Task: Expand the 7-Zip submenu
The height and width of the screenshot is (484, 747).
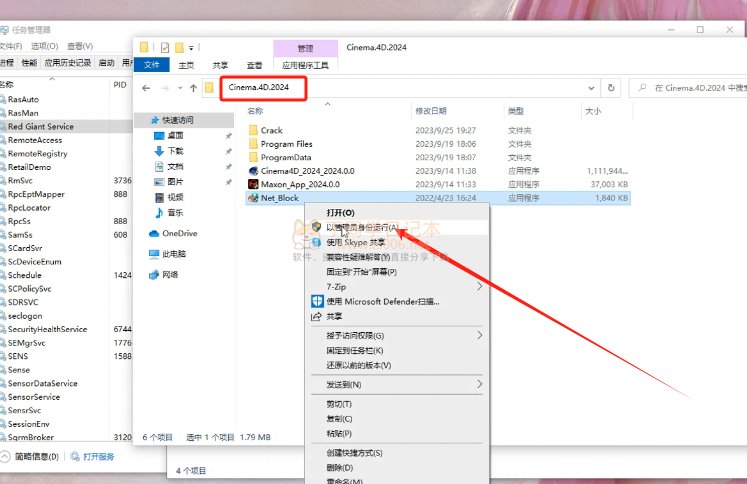Action: [x=397, y=287]
